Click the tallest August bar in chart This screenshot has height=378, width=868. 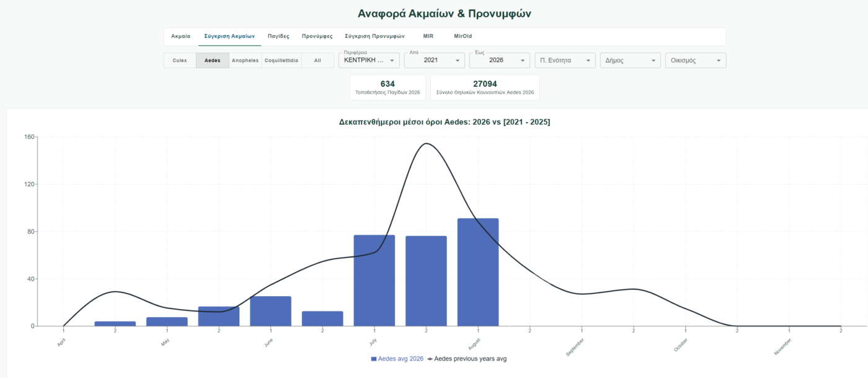478,272
